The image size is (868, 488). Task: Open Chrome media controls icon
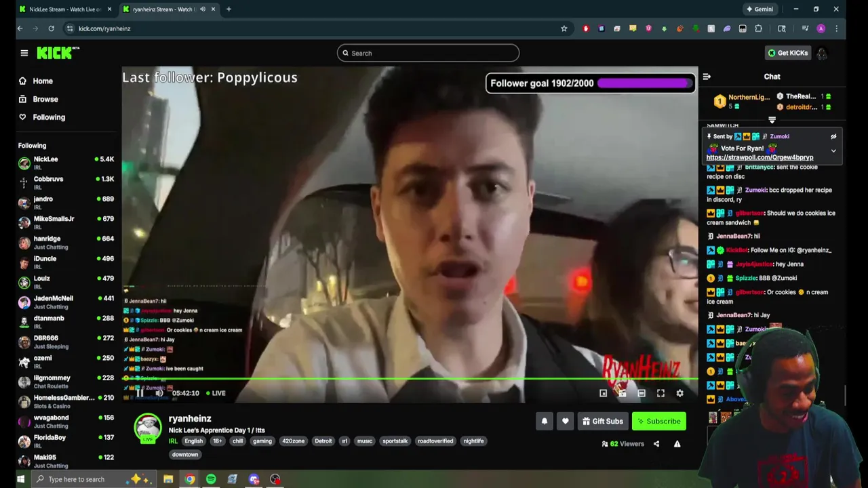point(805,28)
